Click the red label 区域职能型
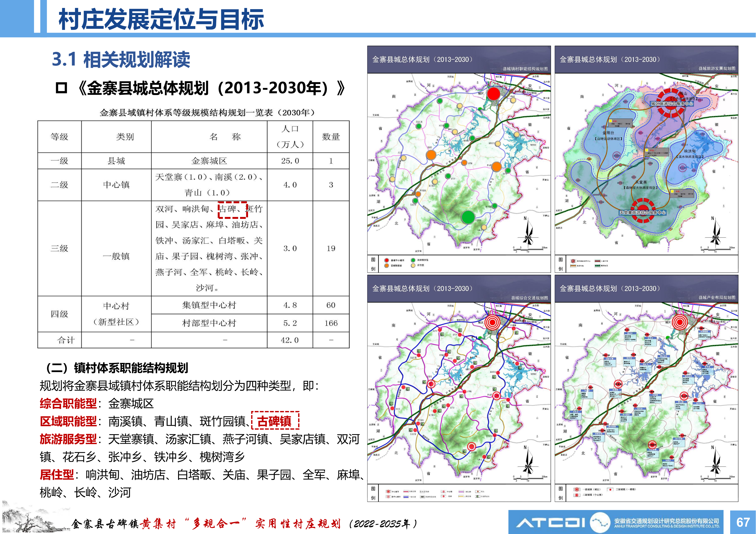This screenshot has height=534, width=756. pyautogui.click(x=68, y=421)
